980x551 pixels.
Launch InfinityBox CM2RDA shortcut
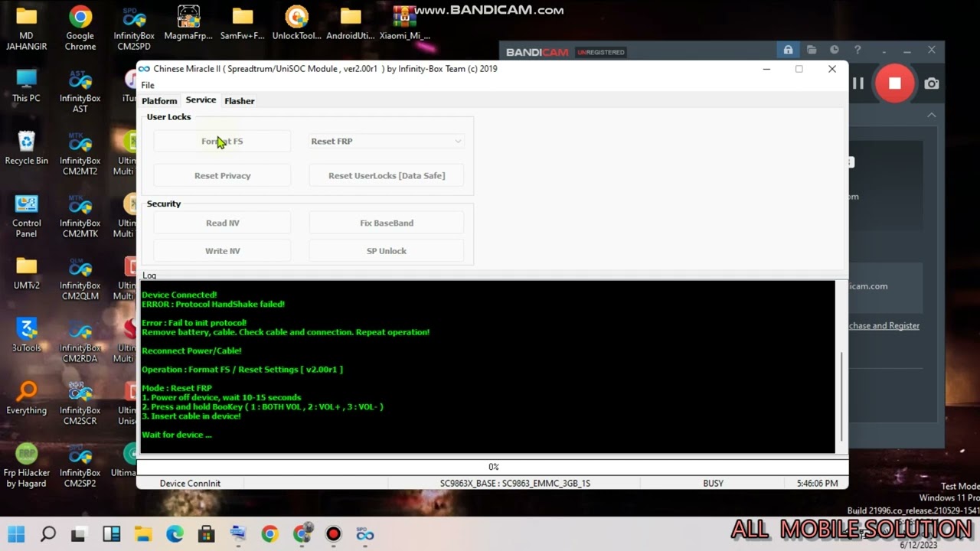coord(80,341)
